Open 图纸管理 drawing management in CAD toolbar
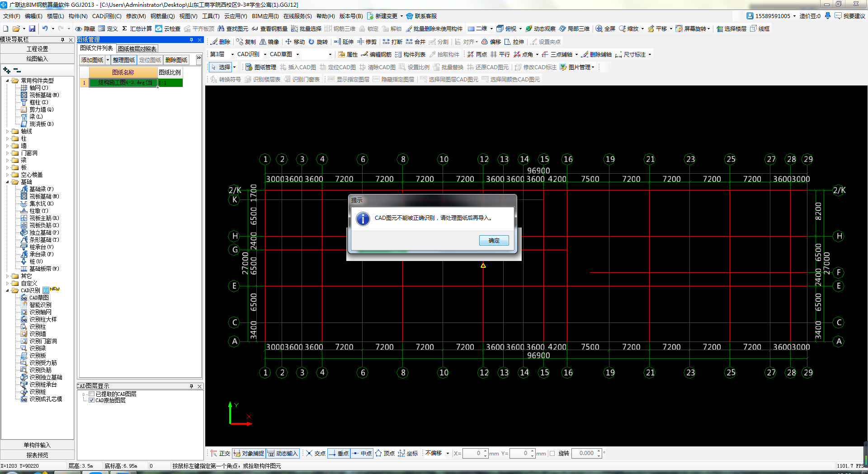This screenshot has width=868, height=474. pos(260,67)
